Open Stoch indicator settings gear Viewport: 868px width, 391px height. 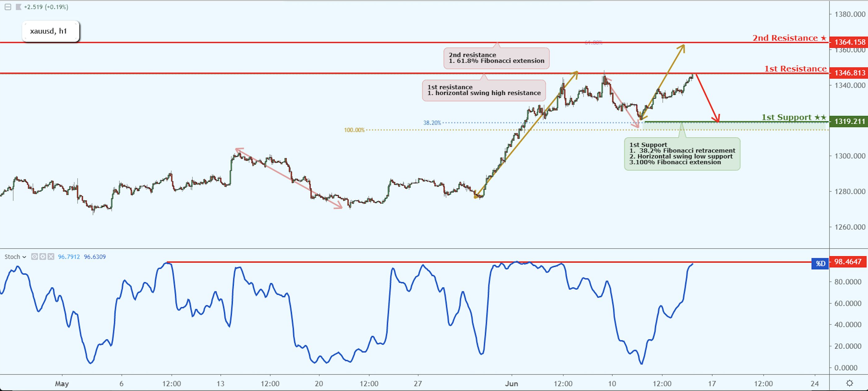[43, 257]
